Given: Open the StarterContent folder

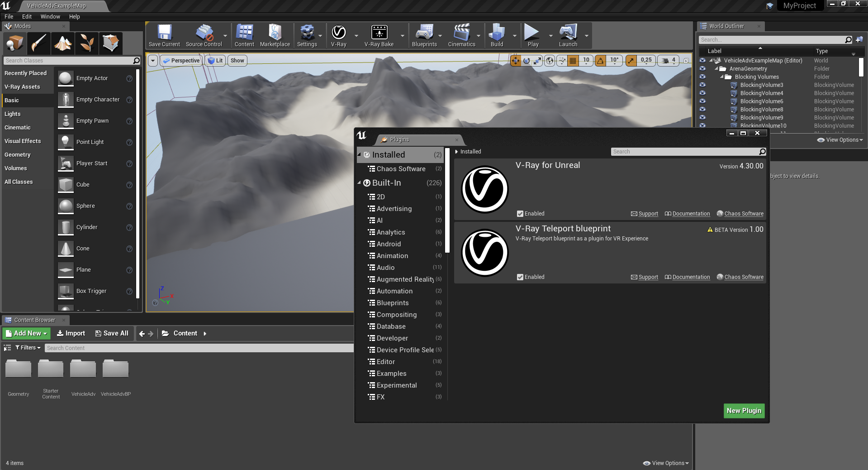Looking at the screenshot, I should click(51, 379).
